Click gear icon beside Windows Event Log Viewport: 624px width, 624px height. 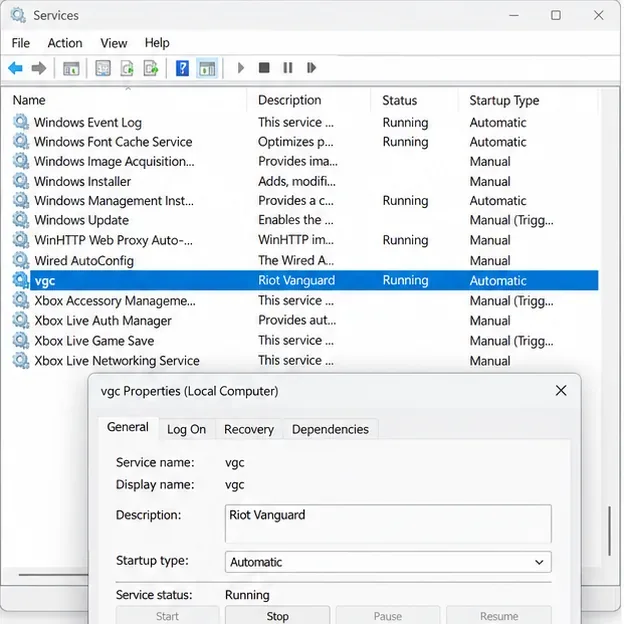click(x=21, y=122)
